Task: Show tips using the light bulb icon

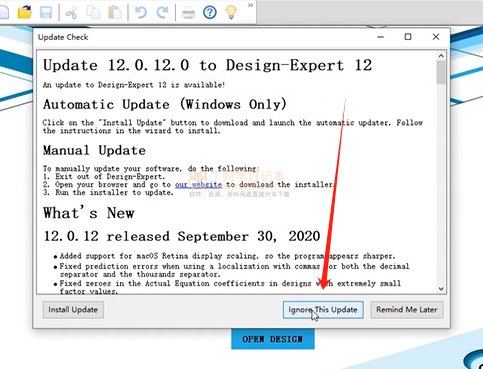Action: tap(231, 12)
